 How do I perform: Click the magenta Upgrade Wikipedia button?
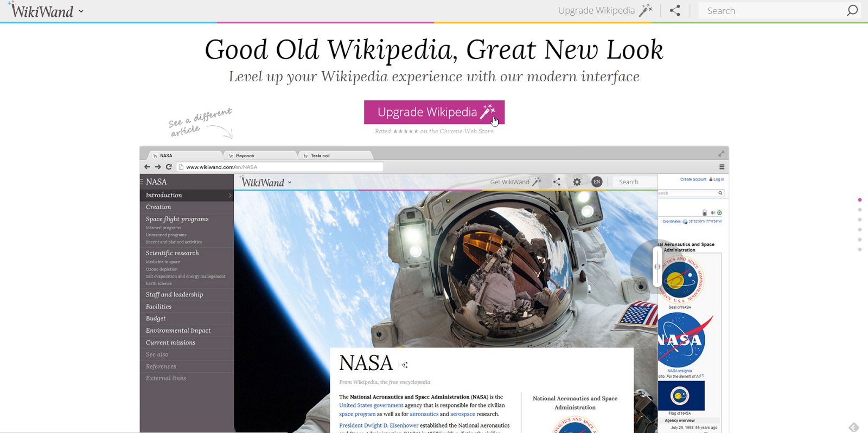pos(434,112)
